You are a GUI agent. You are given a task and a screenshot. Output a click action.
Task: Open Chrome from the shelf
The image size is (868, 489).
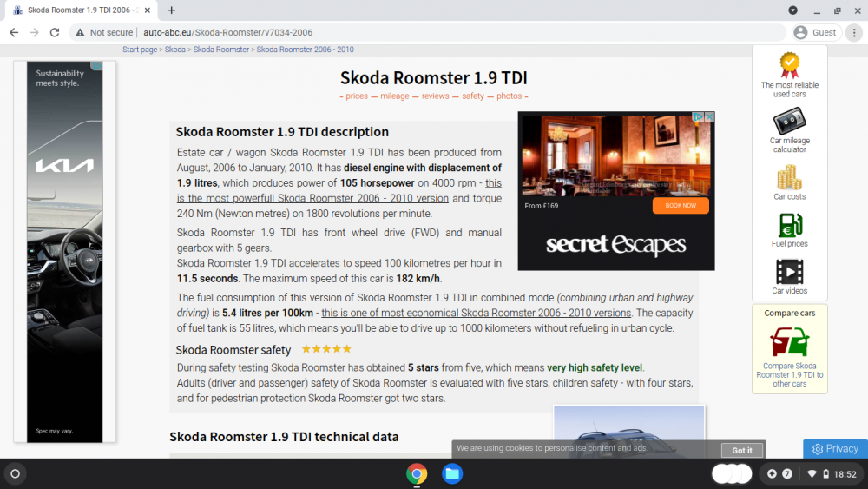(x=417, y=474)
